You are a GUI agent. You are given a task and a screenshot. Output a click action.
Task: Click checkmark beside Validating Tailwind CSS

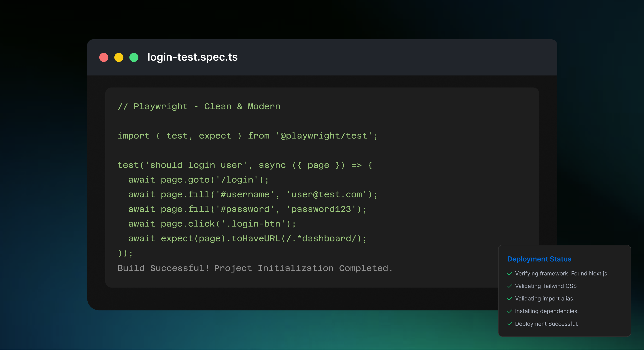point(510,286)
